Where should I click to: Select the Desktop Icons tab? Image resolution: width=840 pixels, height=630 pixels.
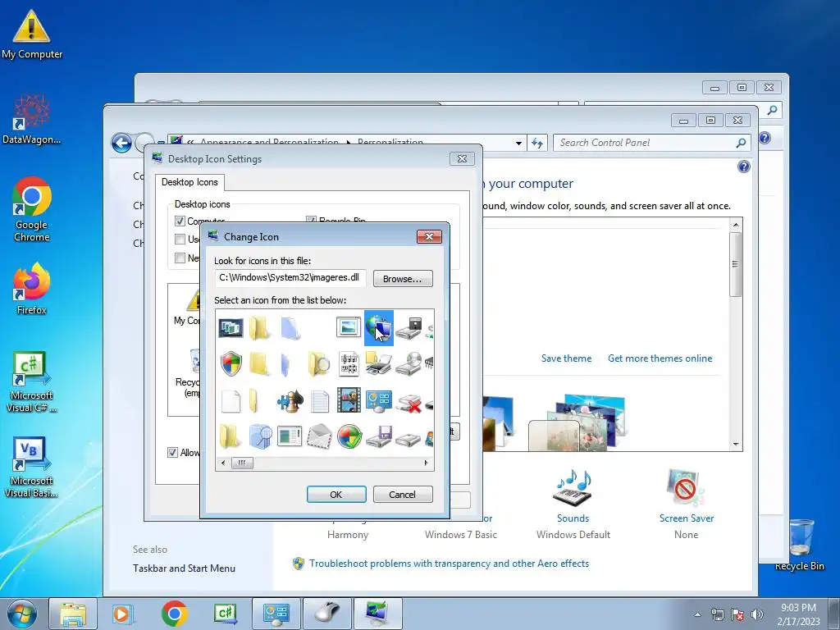click(189, 182)
